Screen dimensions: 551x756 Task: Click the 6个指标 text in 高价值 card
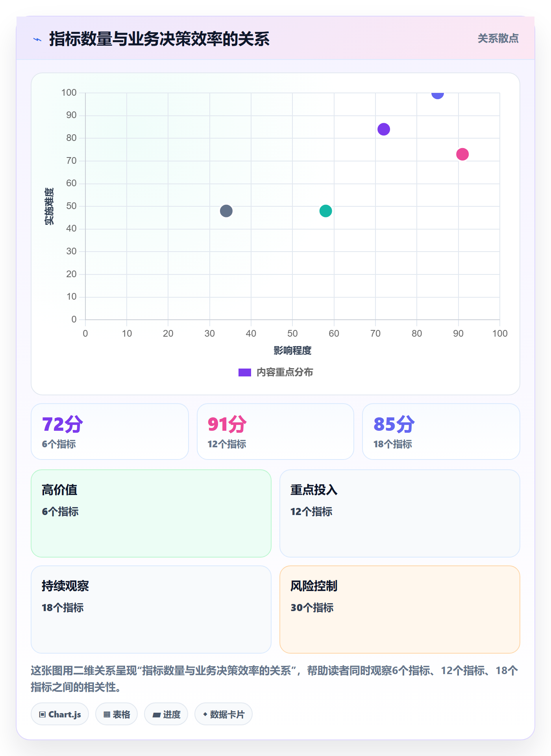pos(60,511)
